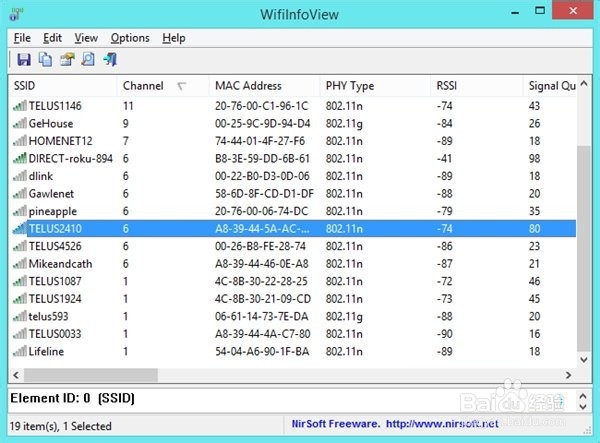Sort by the PHY Type column header
The image size is (600, 443).
[375, 86]
